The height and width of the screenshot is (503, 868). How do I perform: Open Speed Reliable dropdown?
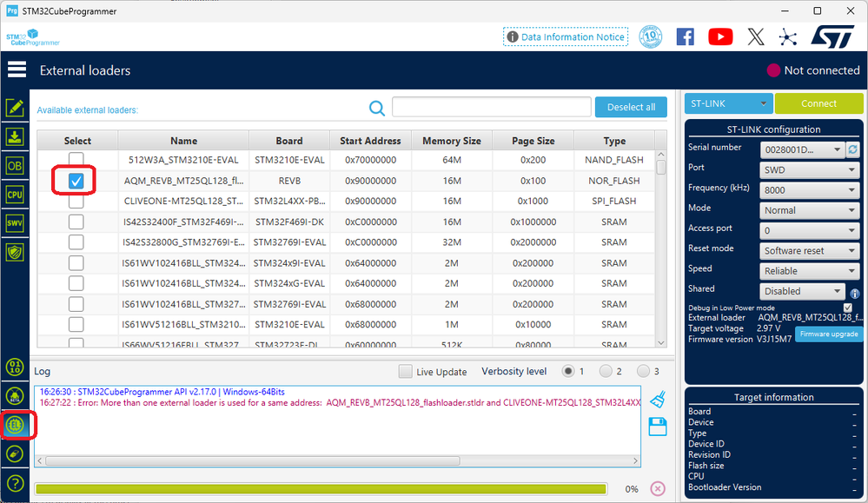pyautogui.click(x=809, y=271)
